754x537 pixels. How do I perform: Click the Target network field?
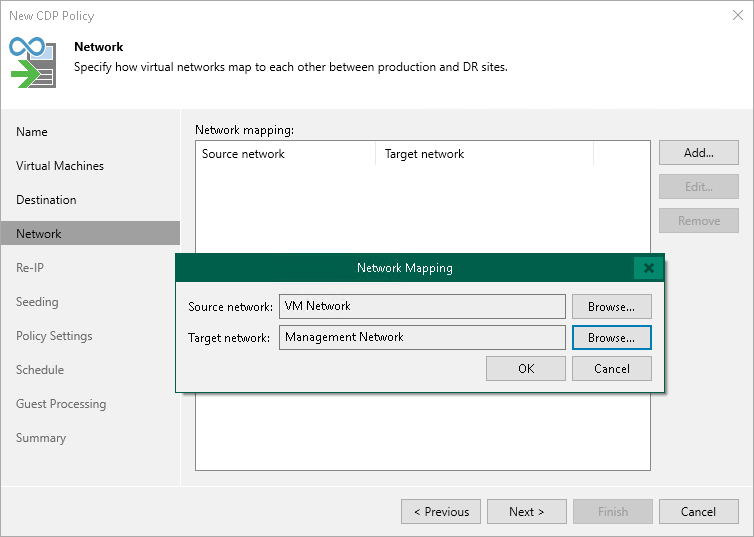[x=422, y=337]
